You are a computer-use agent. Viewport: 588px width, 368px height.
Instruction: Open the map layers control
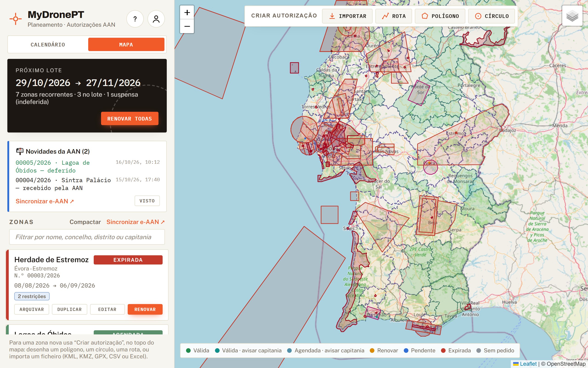pos(572,16)
